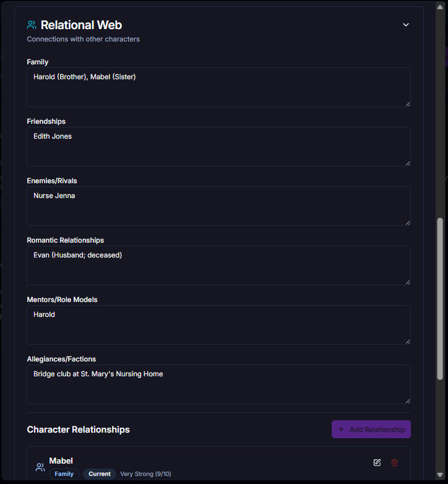Click the people icon beside Mabel
Screen dimensions: 448x484
coord(40,467)
